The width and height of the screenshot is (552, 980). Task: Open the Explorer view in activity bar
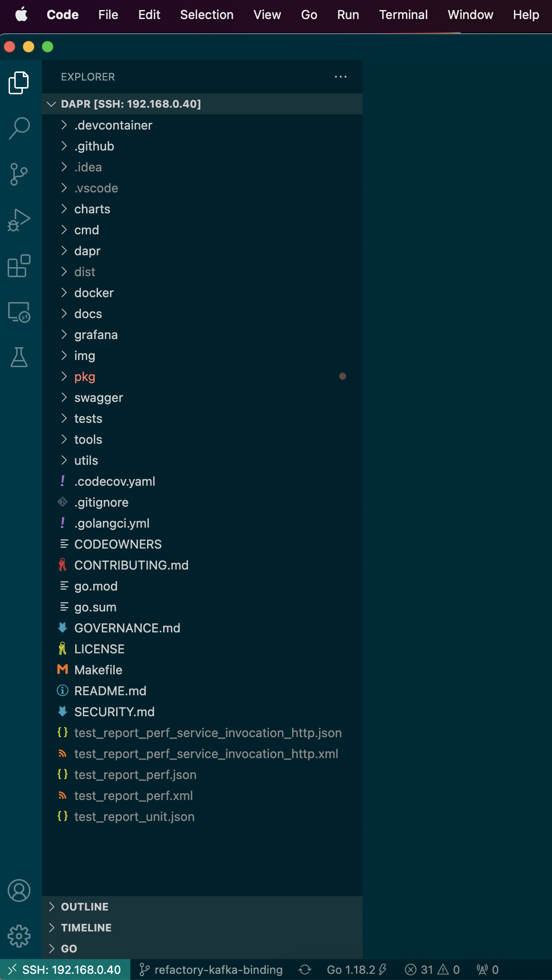click(x=19, y=83)
